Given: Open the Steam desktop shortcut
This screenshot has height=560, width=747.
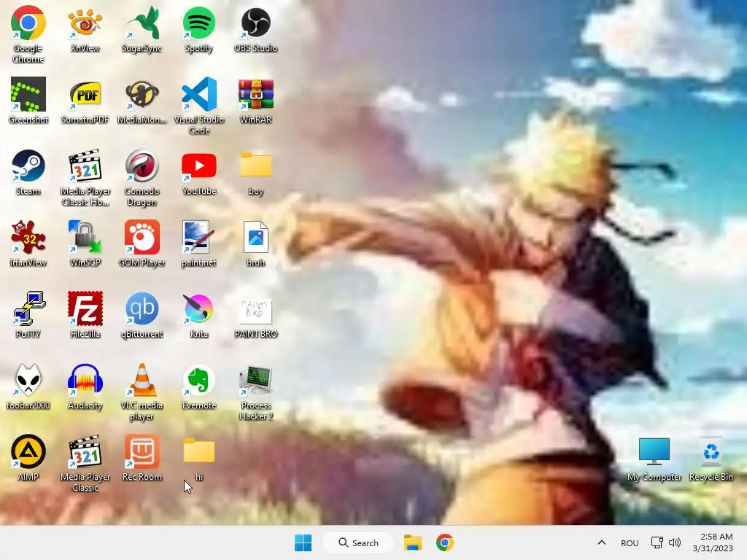Looking at the screenshot, I should (28, 166).
